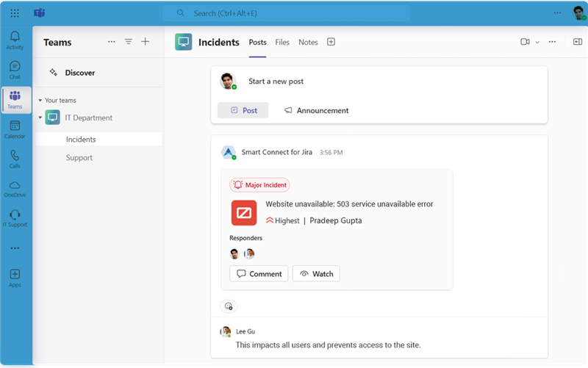
Task: Switch to the Posts tab
Action: tap(258, 43)
